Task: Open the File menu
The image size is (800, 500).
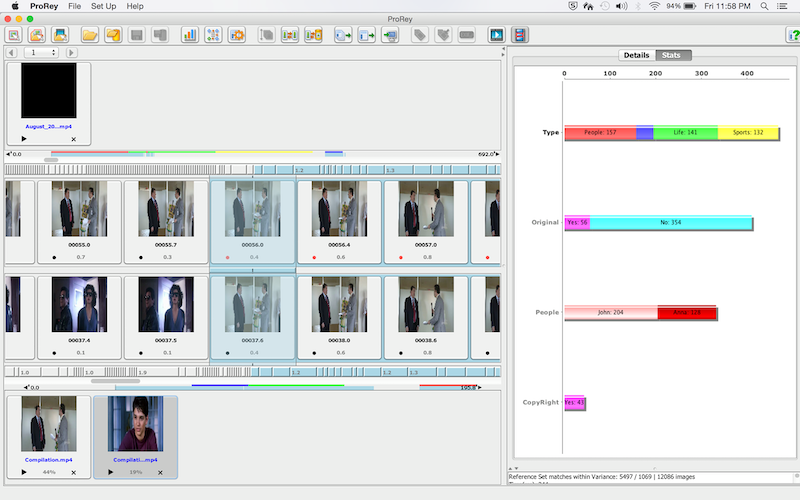Action: [74, 6]
